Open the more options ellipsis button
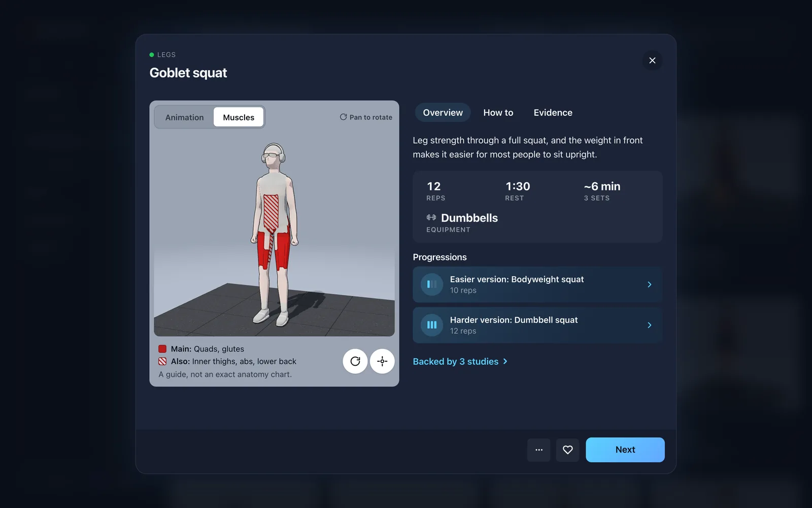The image size is (812, 508). tap(539, 450)
